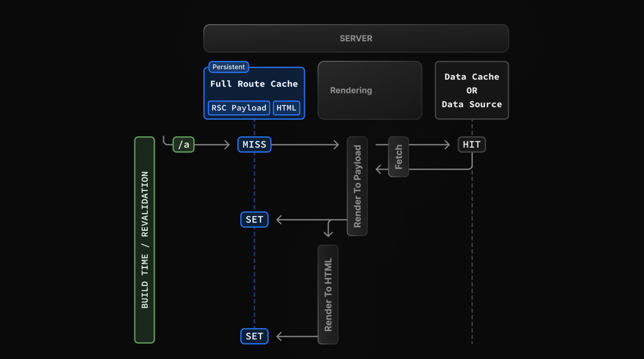The width and height of the screenshot is (644, 359).
Task: Click the Rendering panel
Action: [370, 90]
